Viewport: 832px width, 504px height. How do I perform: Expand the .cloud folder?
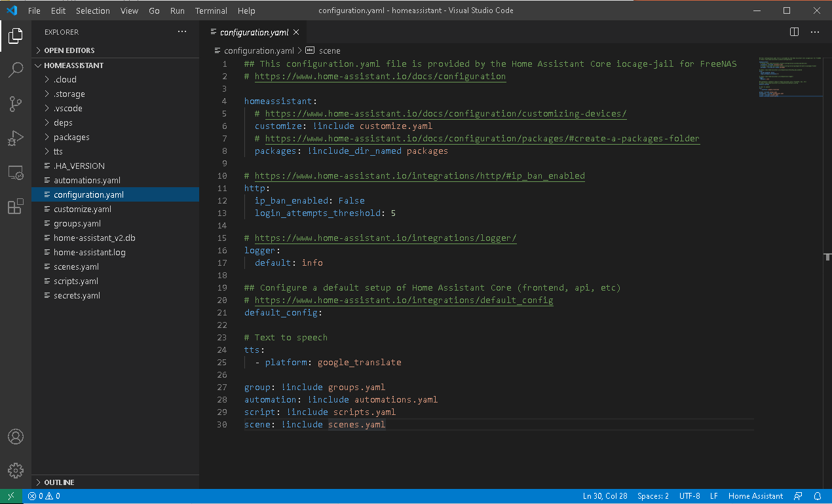(115, 79)
